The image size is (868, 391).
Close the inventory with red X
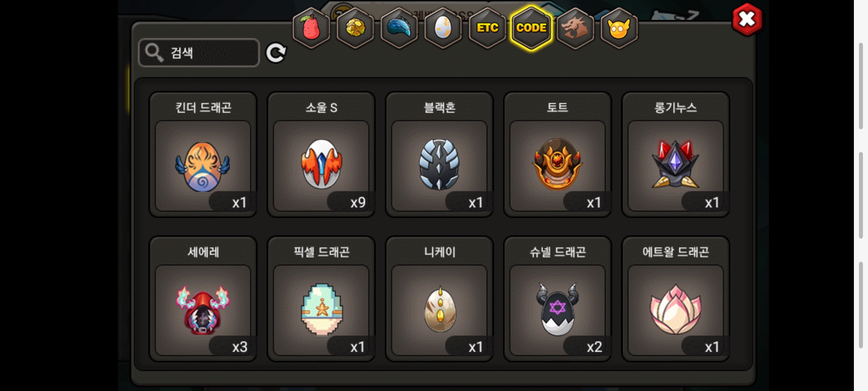click(x=747, y=19)
